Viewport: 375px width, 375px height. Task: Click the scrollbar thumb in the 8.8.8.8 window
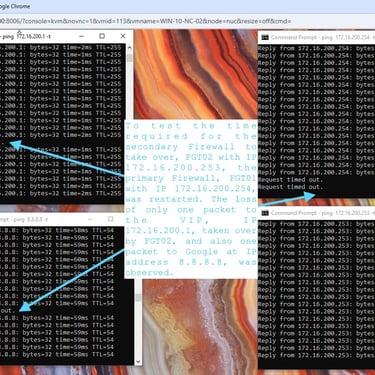point(138,297)
